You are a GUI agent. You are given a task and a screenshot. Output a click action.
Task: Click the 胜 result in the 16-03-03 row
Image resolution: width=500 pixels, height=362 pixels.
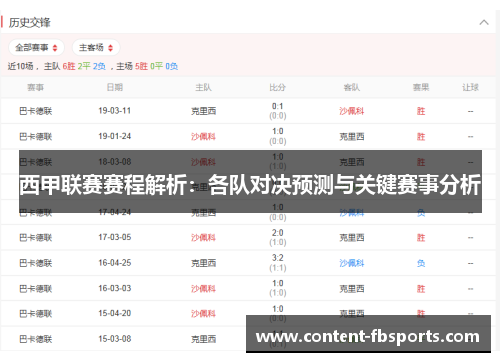(x=421, y=289)
